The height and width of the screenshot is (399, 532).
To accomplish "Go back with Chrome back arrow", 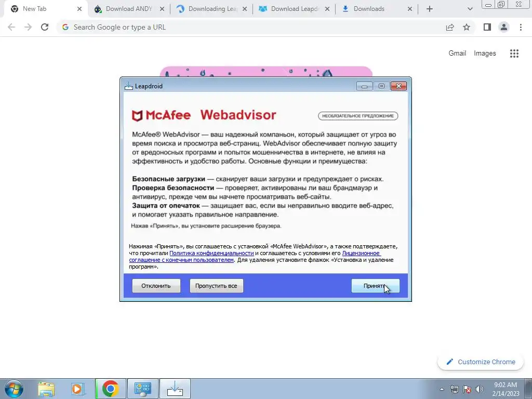I will [11, 27].
